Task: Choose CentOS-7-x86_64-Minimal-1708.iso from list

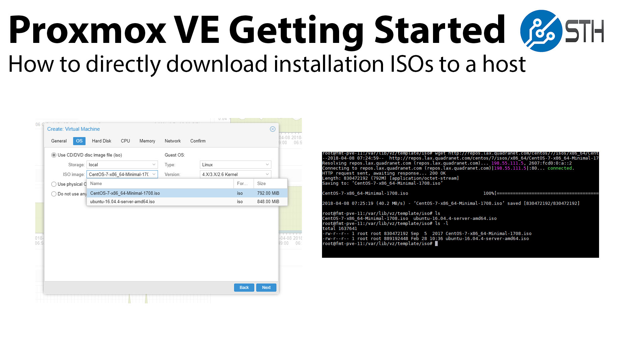Action: [x=125, y=193]
